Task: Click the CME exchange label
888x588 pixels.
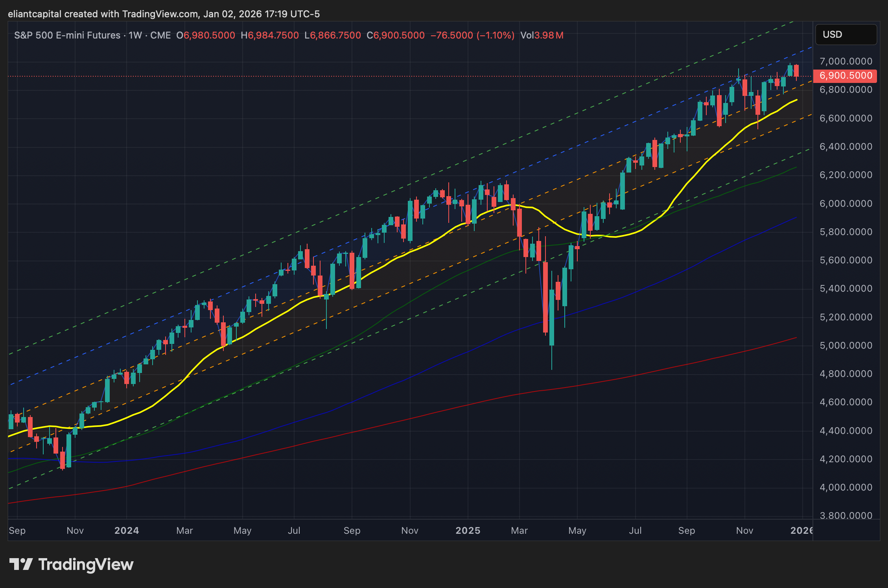Action: click(x=160, y=35)
